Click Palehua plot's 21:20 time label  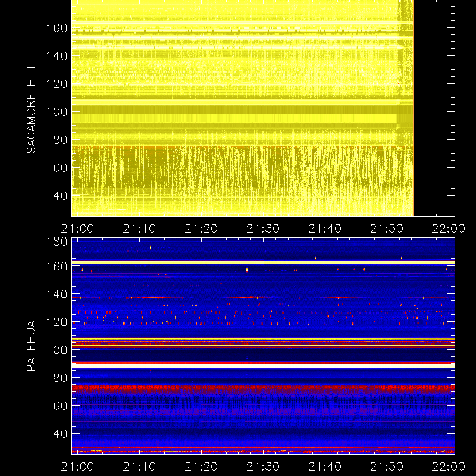(x=201, y=466)
